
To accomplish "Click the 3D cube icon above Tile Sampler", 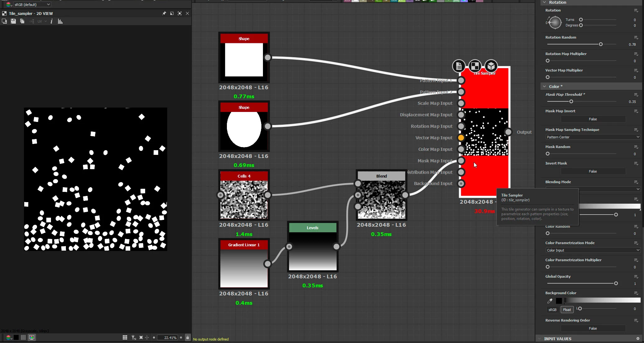I will click(x=491, y=66).
